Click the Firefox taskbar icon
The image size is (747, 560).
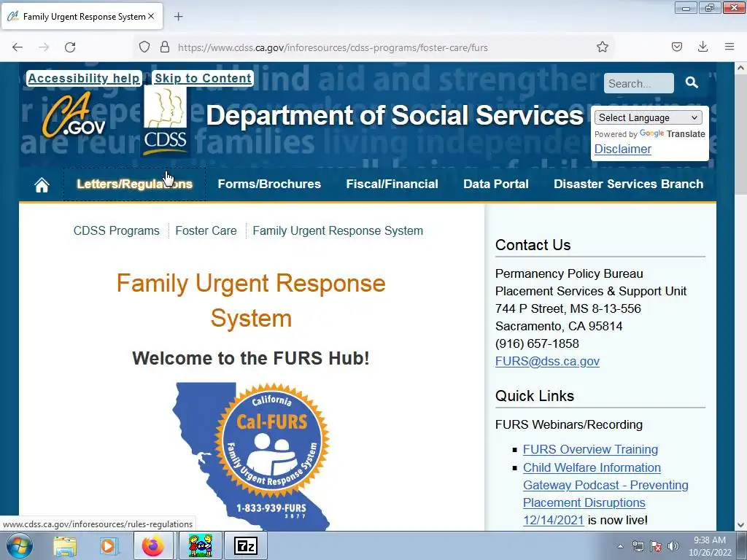153,546
